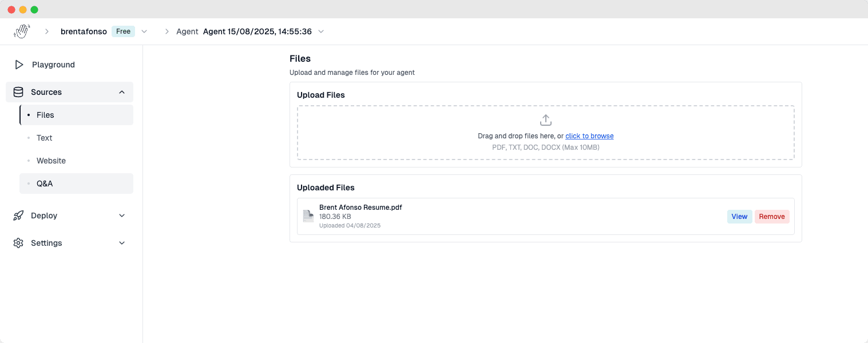The height and width of the screenshot is (343, 868).
Task: Click the PDF file icon beside Brent Afonso Resume
Action: 308,216
